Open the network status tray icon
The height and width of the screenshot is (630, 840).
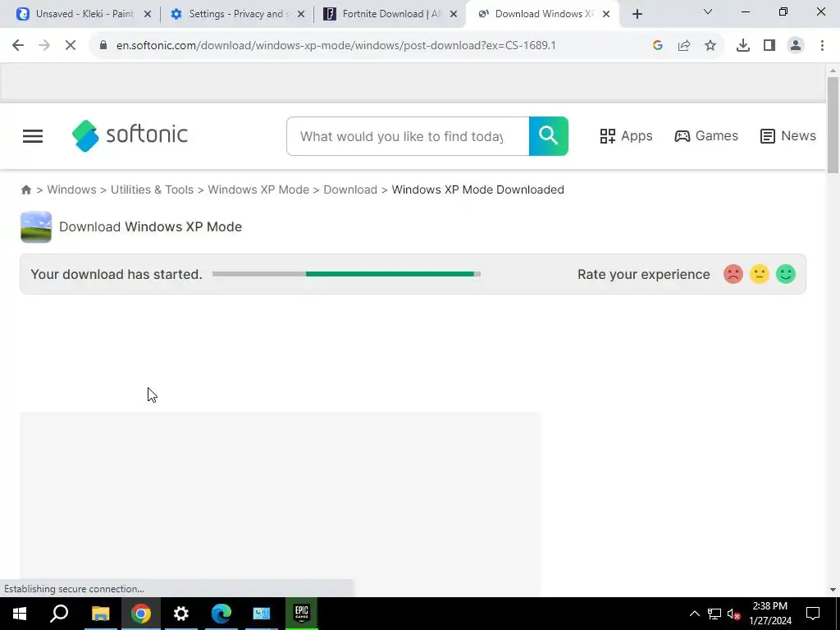tap(714, 614)
